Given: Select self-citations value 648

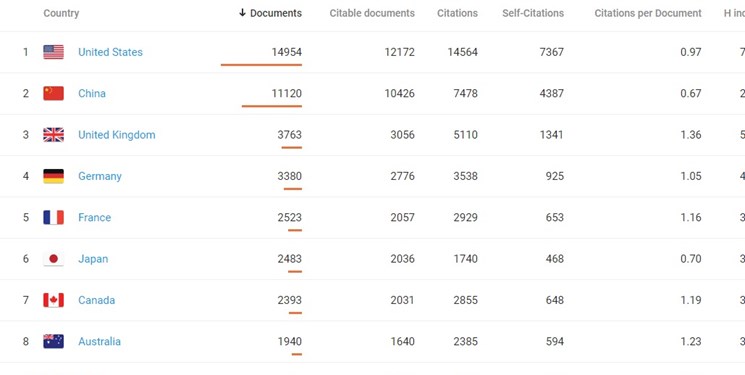Looking at the screenshot, I should (x=554, y=300).
